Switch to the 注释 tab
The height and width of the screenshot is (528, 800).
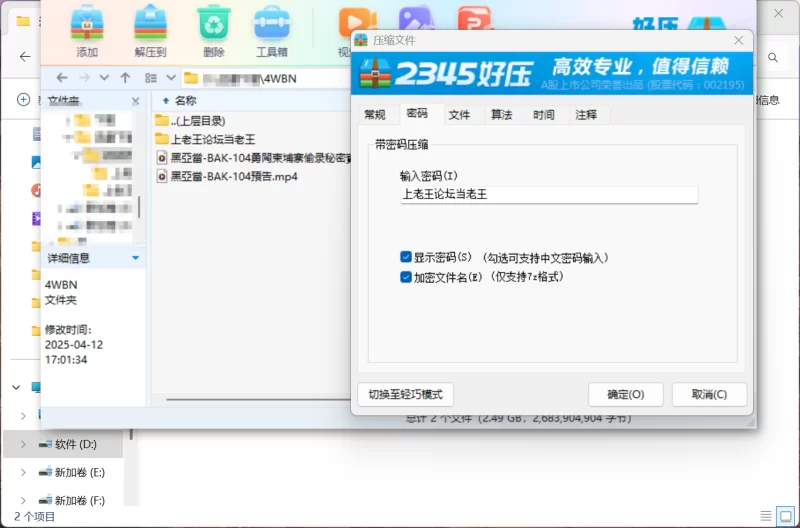tap(586, 115)
